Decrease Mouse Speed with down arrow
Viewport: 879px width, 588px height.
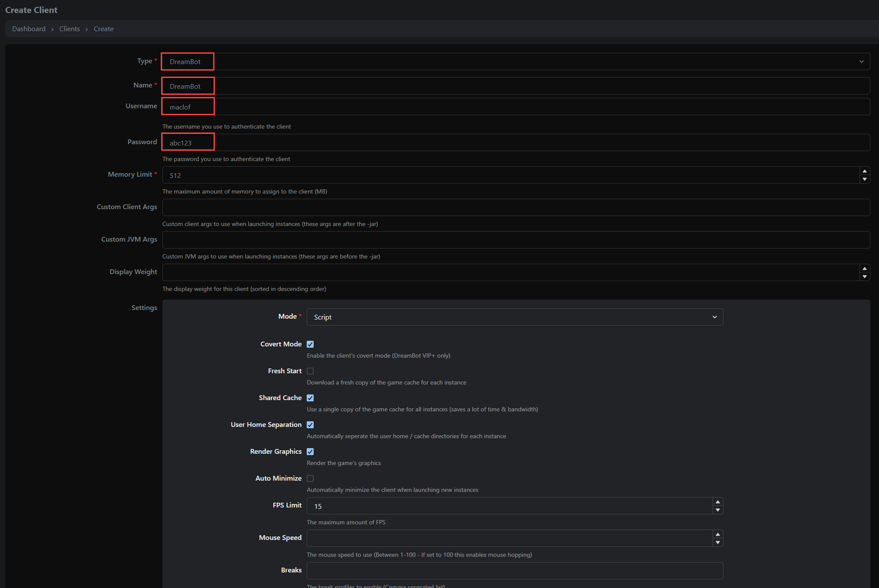718,543
